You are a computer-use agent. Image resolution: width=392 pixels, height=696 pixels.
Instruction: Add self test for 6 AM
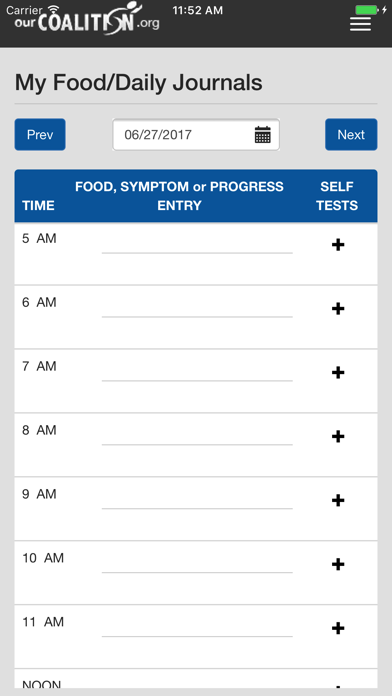coord(338,309)
